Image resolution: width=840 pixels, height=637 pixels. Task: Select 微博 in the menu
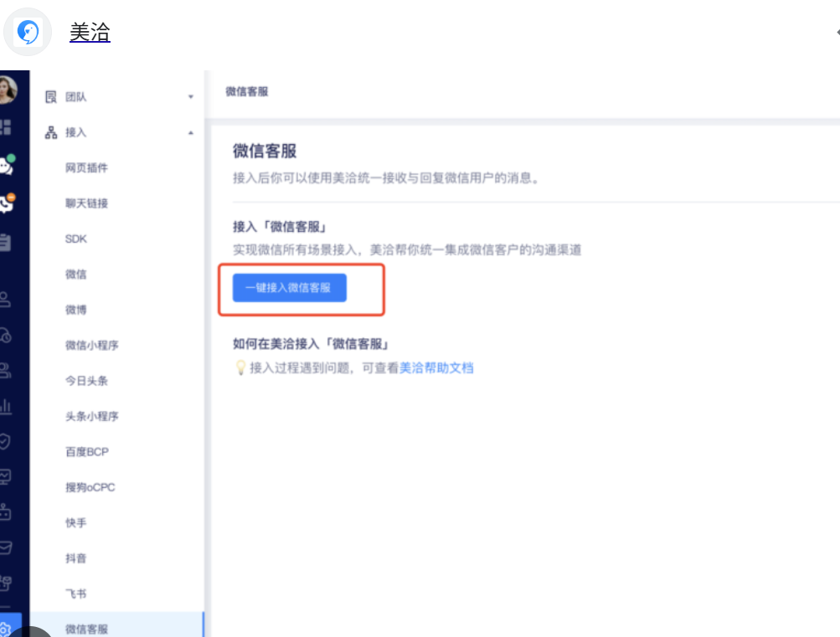[75, 310]
